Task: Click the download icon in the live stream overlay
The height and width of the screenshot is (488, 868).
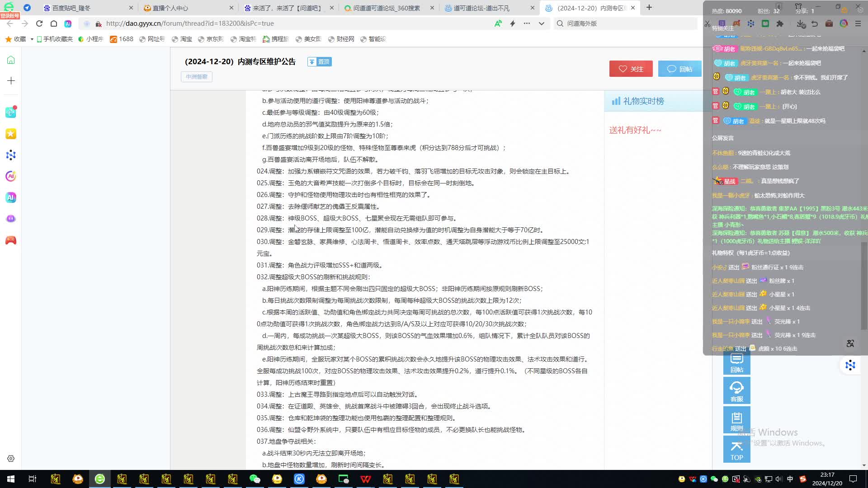Action: click(x=801, y=24)
